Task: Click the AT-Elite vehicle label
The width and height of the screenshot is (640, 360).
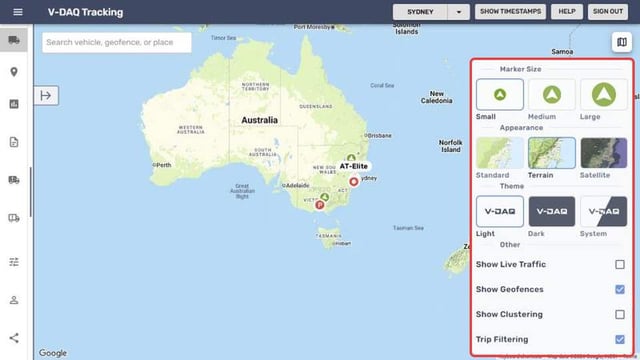Action: [x=353, y=166]
